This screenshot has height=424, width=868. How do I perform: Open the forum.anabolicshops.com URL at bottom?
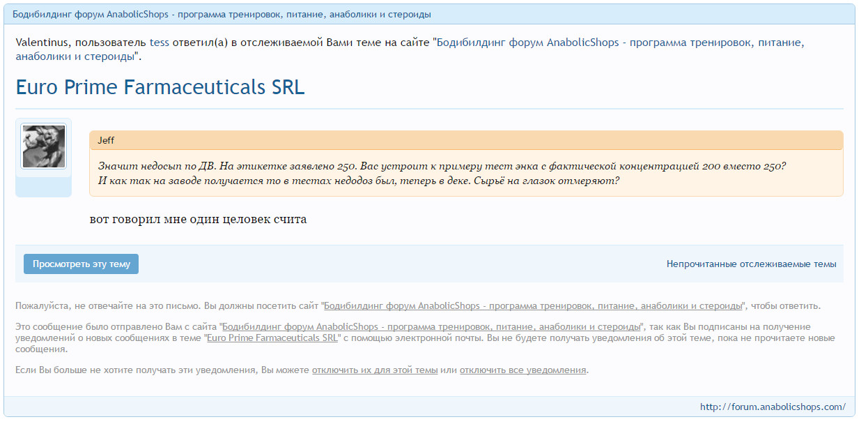coord(773,407)
